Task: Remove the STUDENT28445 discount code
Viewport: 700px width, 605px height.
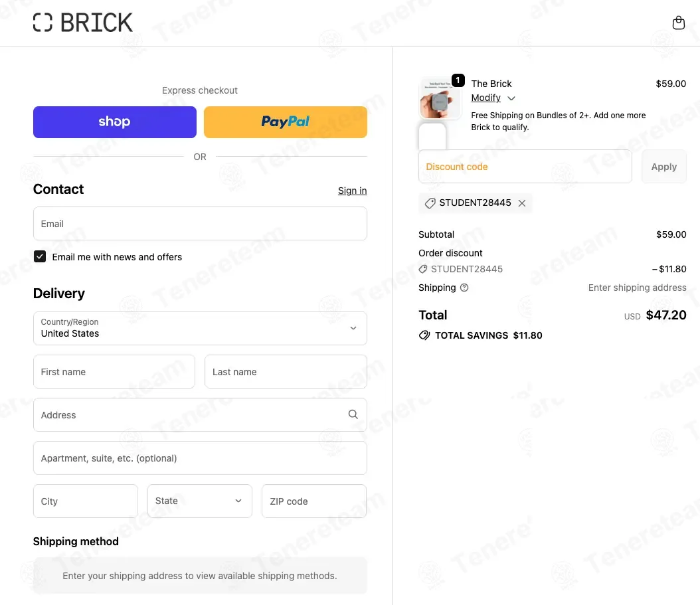Action: [x=522, y=203]
